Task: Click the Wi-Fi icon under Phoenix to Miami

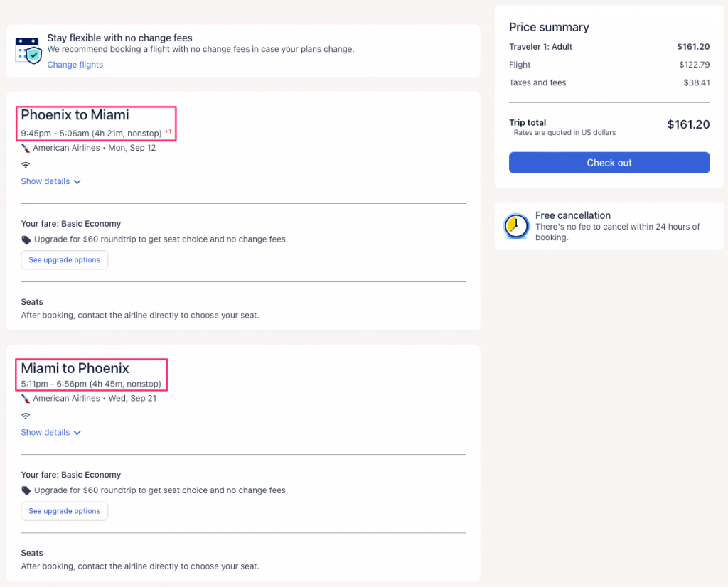Action: (x=26, y=165)
